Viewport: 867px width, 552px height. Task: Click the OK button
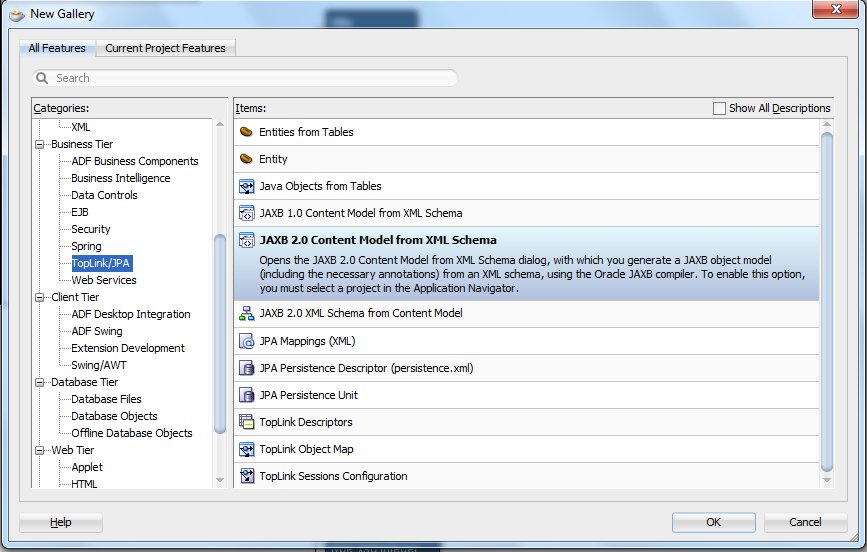(x=713, y=522)
